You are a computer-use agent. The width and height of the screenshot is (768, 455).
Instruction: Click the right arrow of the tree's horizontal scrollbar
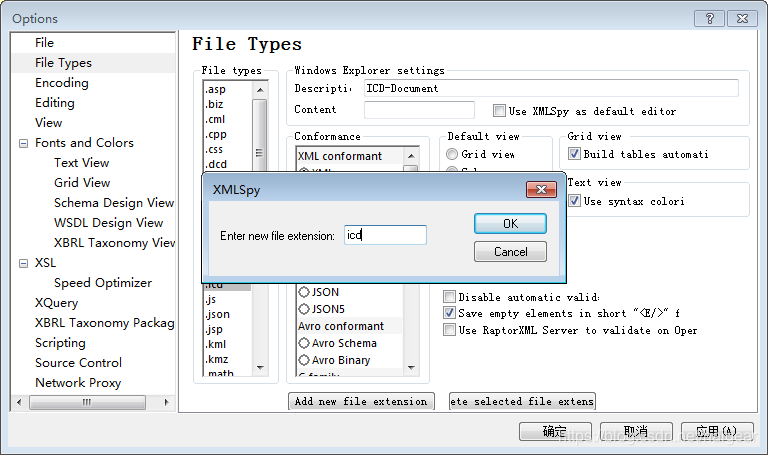[166, 403]
